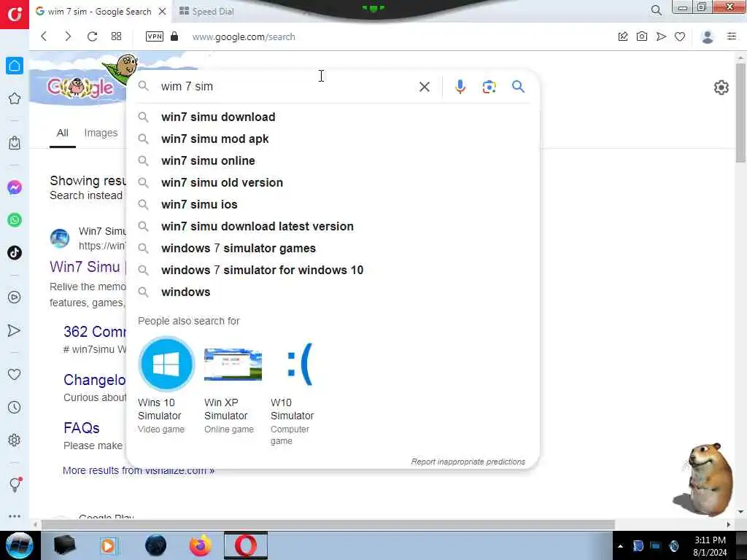Select the single-word 'windows' suggestion
The height and width of the screenshot is (560, 747).
[333, 292]
